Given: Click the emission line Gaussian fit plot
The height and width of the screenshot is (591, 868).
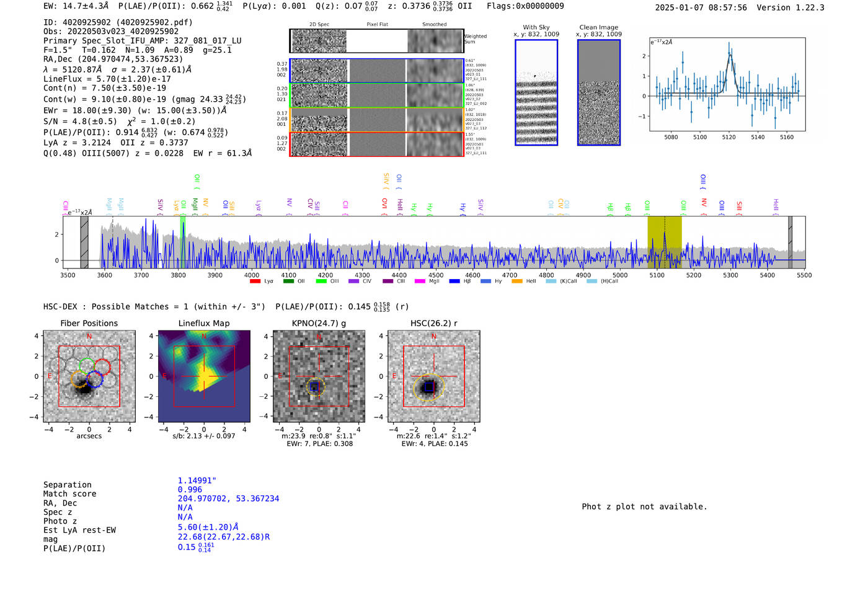Looking at the screenshot, I should tap(727, 84).
